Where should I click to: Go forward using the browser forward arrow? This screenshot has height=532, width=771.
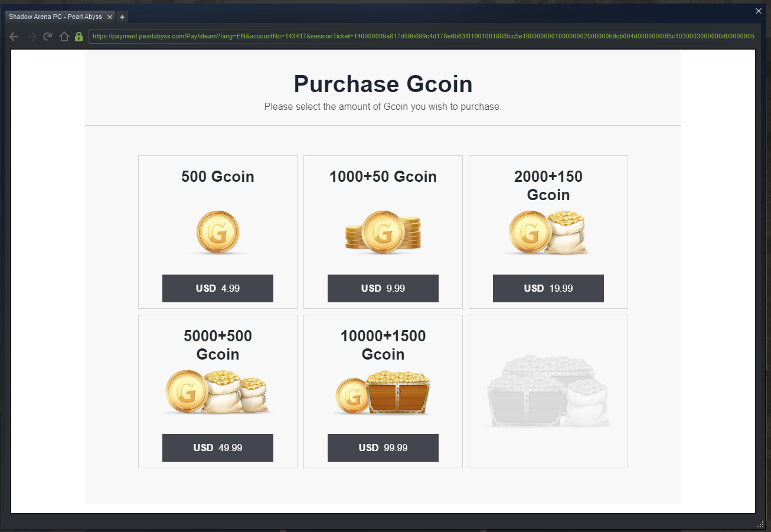pyautogui.click(x=32, y=37)
